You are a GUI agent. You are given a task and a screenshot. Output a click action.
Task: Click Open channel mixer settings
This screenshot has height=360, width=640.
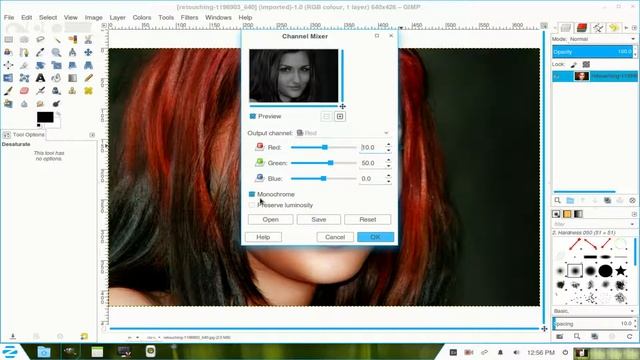pos(270,220)
